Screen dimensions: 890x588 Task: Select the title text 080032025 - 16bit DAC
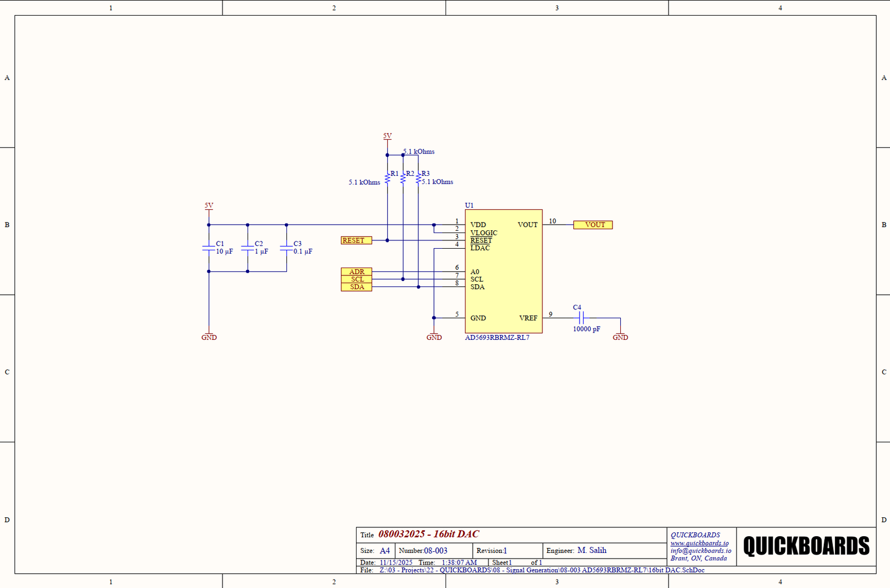(428, 534)
